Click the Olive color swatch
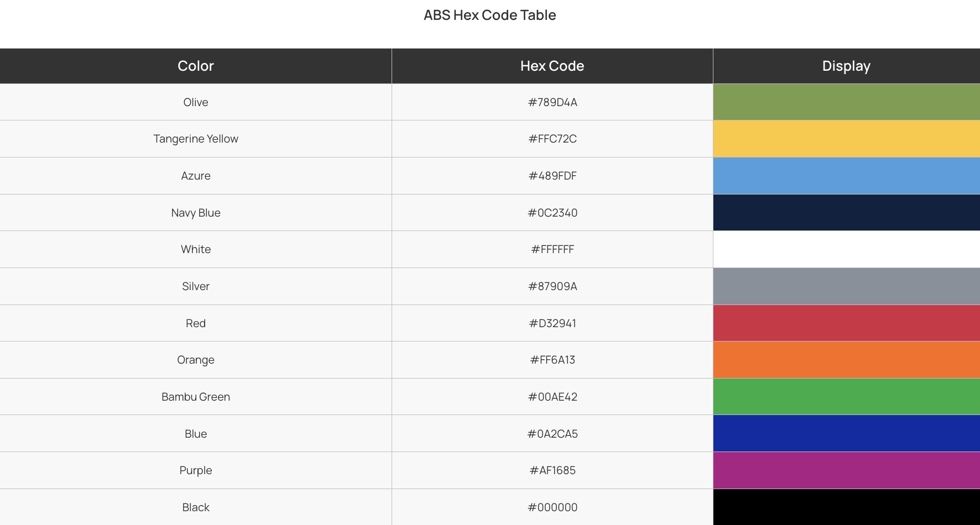The image size is (980, 525). coord(846,102)
